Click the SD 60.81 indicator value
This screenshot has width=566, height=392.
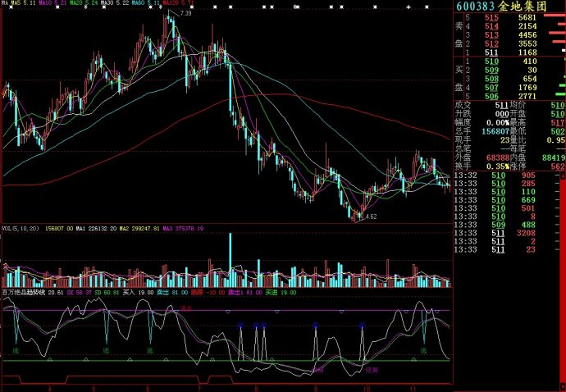[x=107, y=293]
